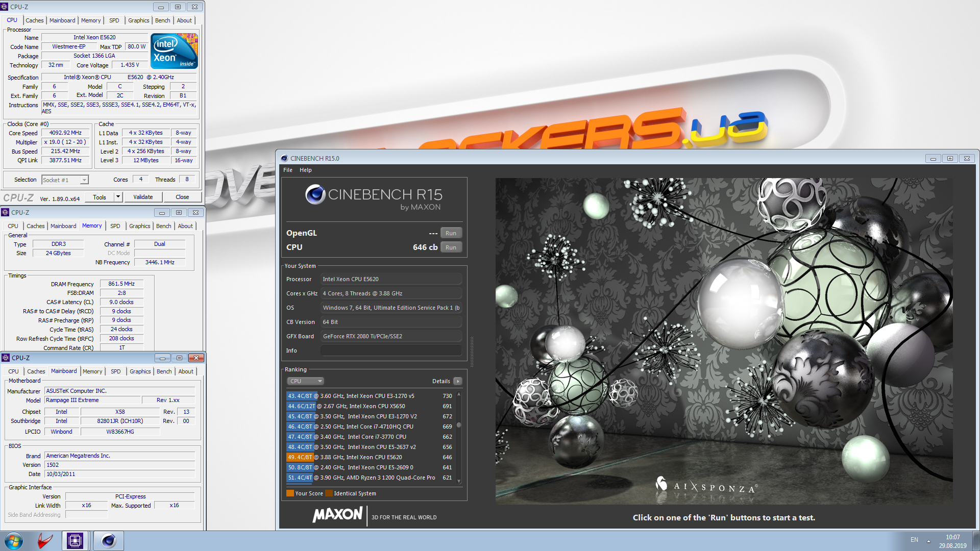
Task: Click the Intel Xeon logo in CPU-Z
Action: [174, 51]
